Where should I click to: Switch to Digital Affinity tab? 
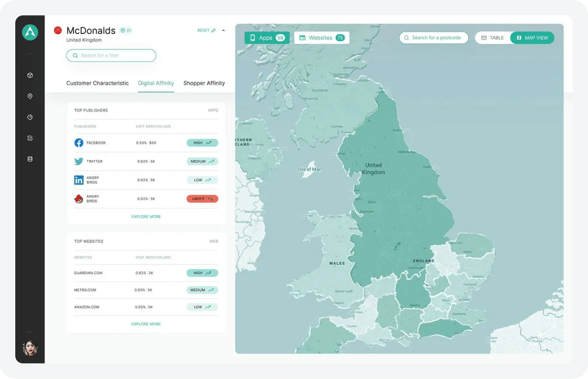[156, 83]
